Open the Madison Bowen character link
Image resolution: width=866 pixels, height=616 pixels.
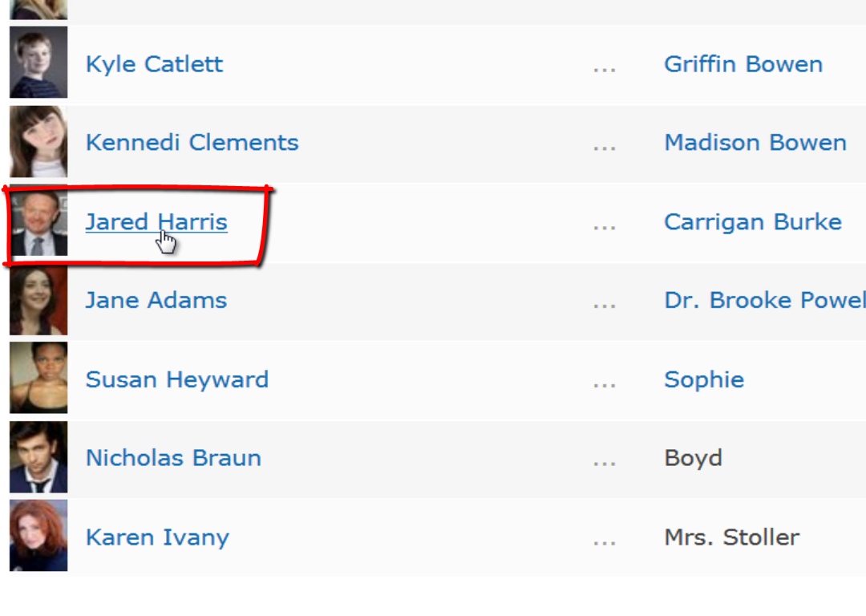(755, 143)
